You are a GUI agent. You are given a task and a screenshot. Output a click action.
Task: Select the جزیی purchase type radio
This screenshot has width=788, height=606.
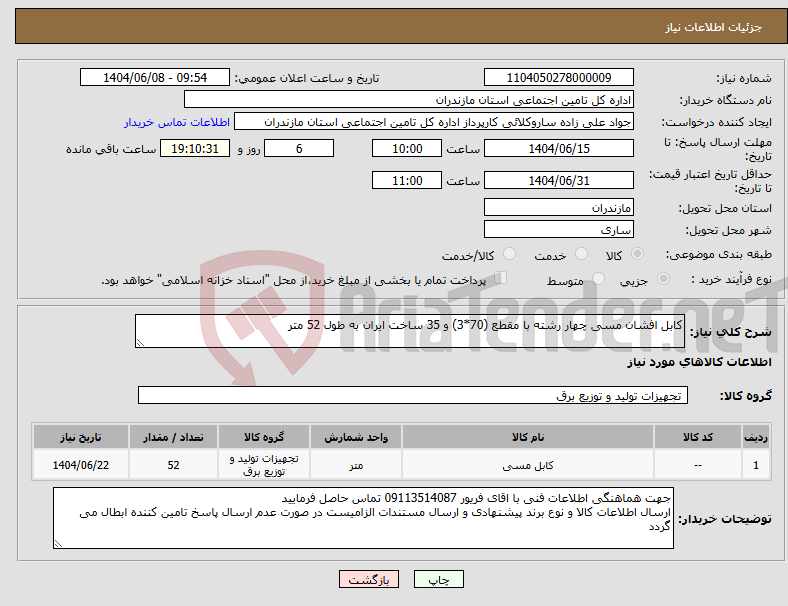[x=663, y=278]
